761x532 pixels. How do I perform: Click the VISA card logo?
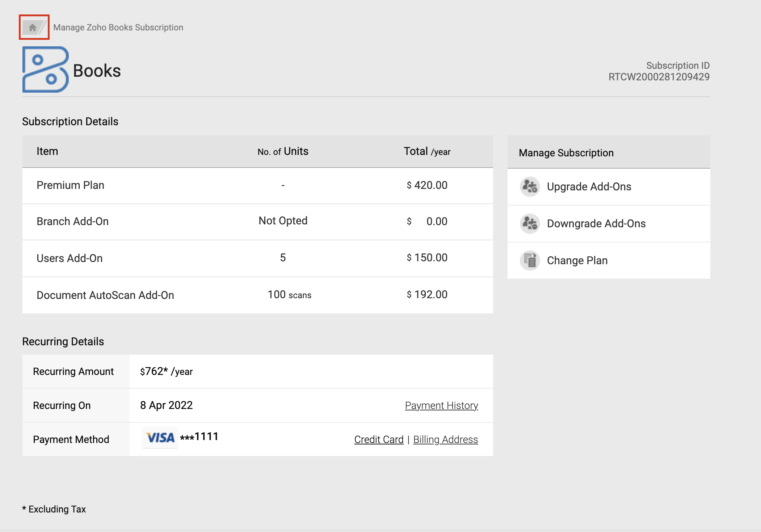[x=160, y=438]
